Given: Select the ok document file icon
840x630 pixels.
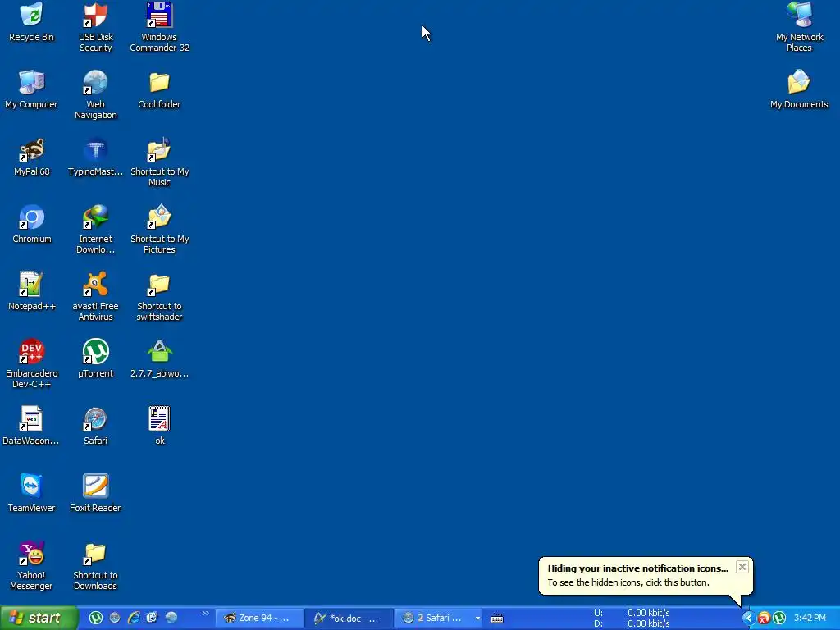Looking at the screenshot, I should coord(159,426).
